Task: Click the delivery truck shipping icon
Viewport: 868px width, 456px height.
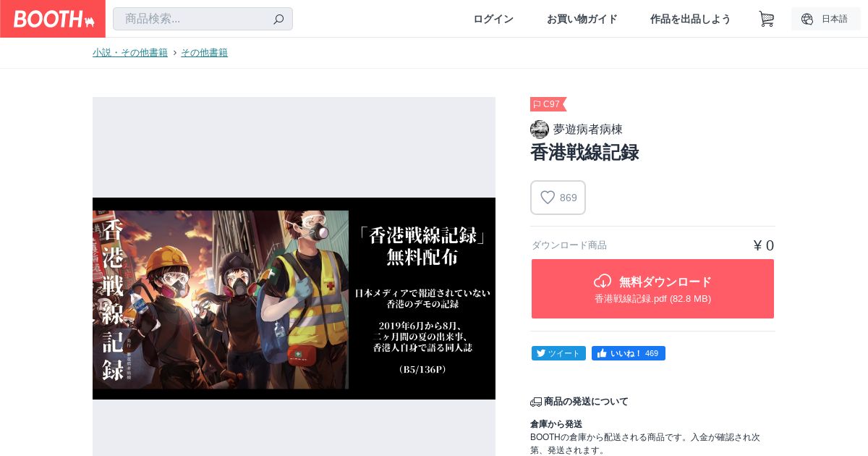Action: click(536, 402)
